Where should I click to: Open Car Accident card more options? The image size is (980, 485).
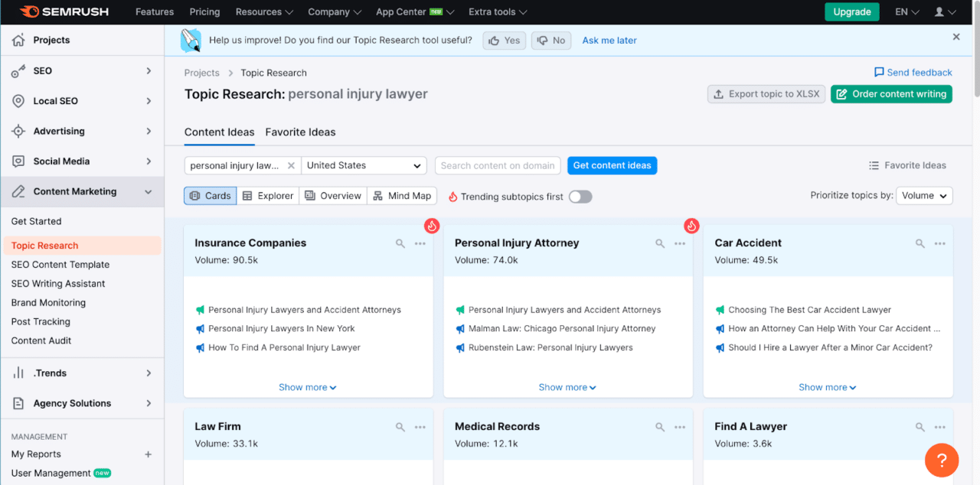[x=940, y=243]
